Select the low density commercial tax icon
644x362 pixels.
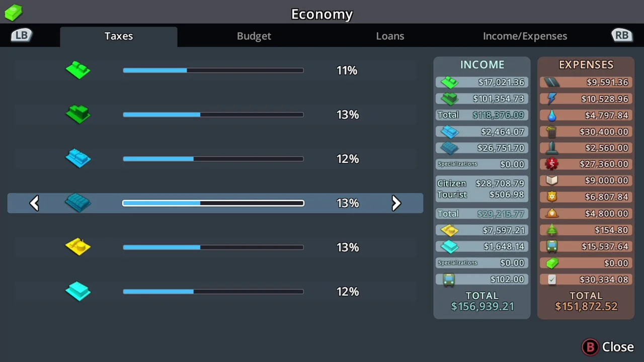pos(78,159)
